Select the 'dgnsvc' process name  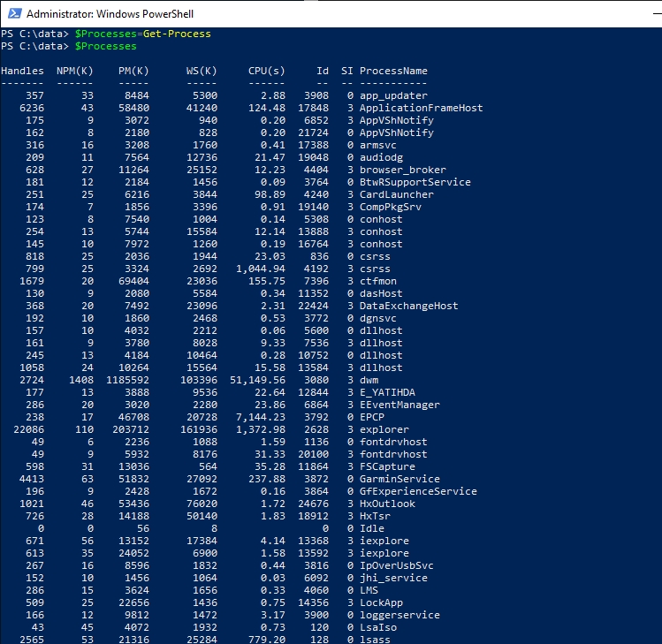[x=378, y=318]
